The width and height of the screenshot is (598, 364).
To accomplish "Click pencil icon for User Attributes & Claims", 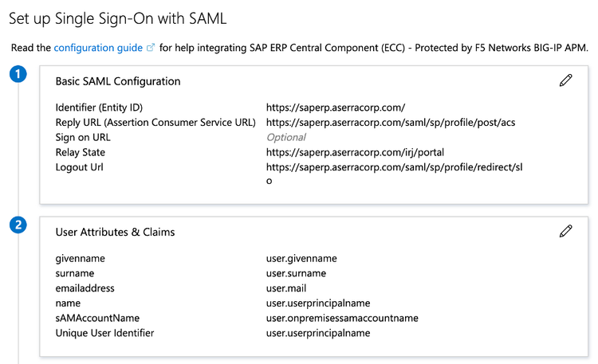I will [565, 231].
